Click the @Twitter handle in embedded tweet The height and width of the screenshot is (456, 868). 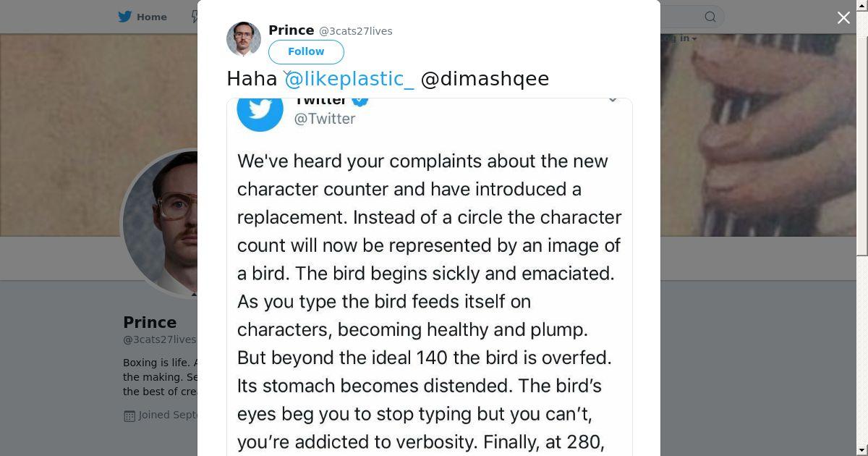tap(325, 119)
